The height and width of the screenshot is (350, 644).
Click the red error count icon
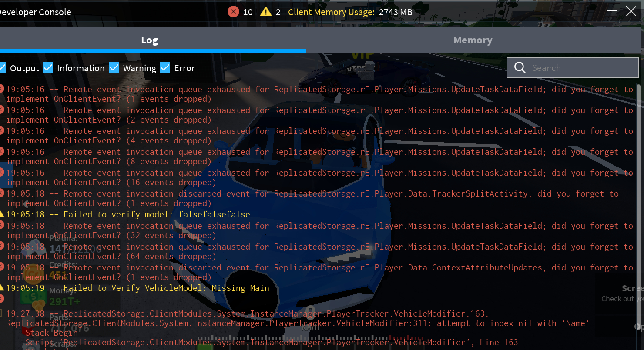click(233, 12)
